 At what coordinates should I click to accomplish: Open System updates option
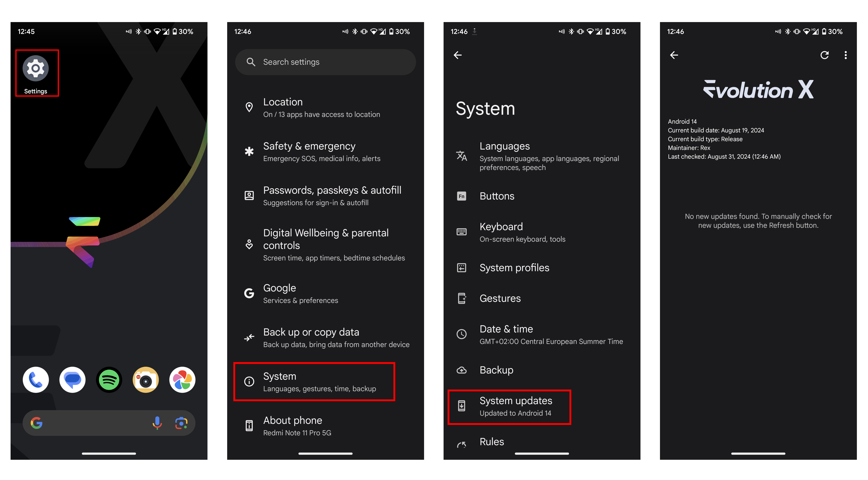click(509, 407)
